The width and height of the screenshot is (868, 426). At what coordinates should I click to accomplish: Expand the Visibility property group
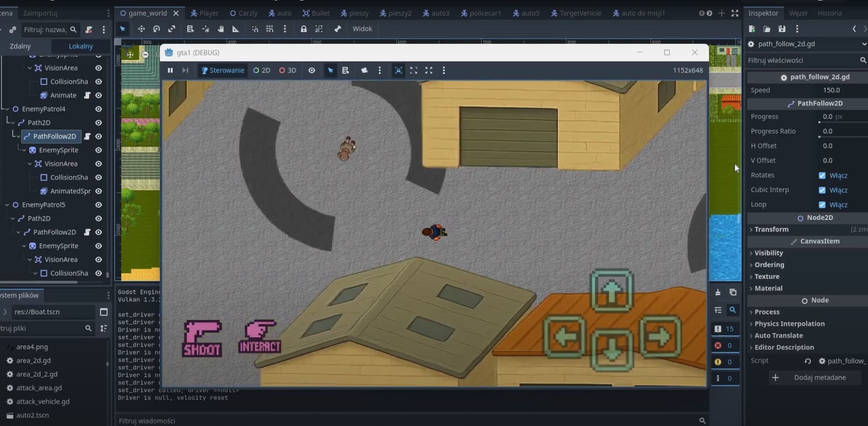(768, 253)
